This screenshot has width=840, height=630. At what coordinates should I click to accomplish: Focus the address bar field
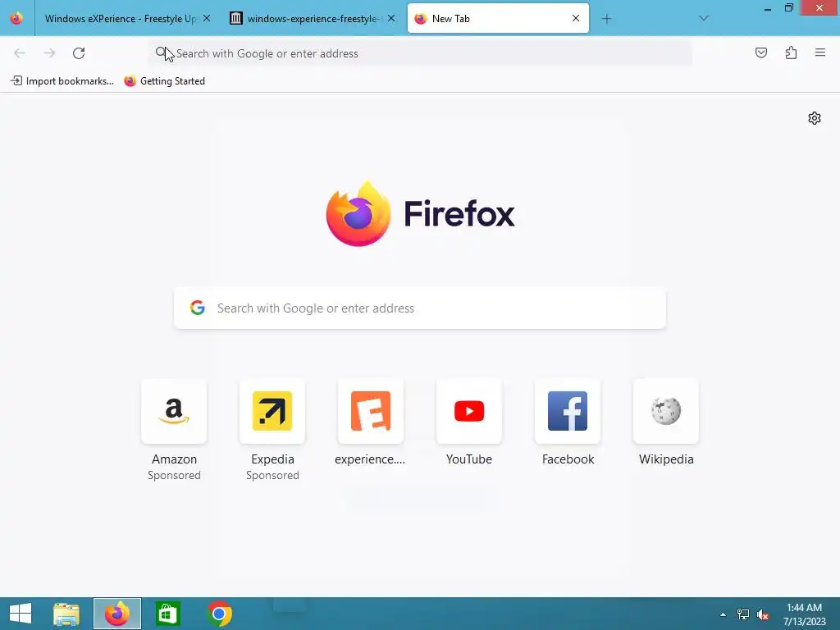[420, 53]
